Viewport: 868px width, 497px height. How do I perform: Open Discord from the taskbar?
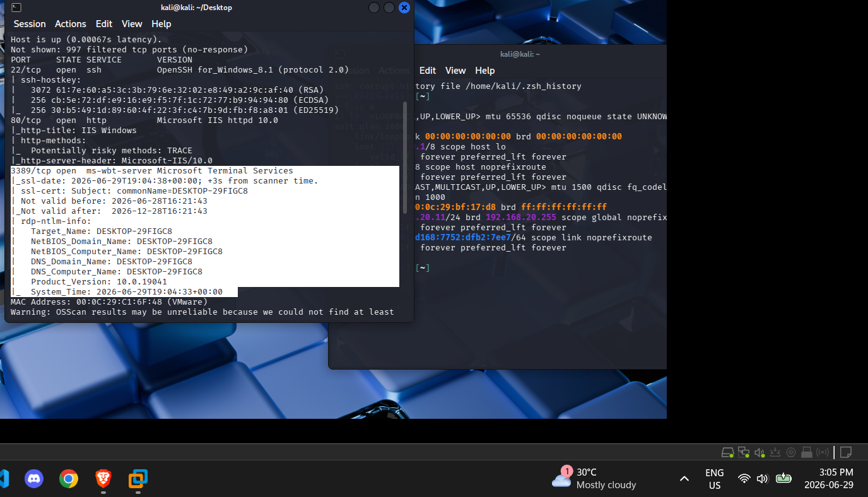pos(34,479)
